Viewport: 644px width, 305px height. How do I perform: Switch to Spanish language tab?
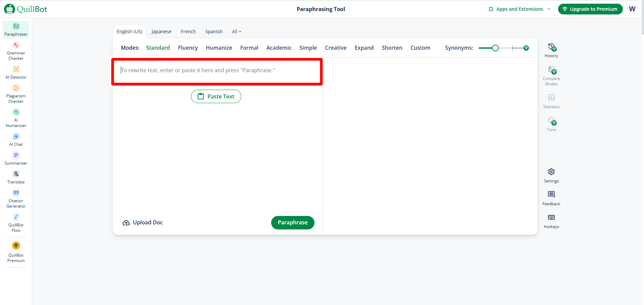pyautogui.click(x=214, y=32)
